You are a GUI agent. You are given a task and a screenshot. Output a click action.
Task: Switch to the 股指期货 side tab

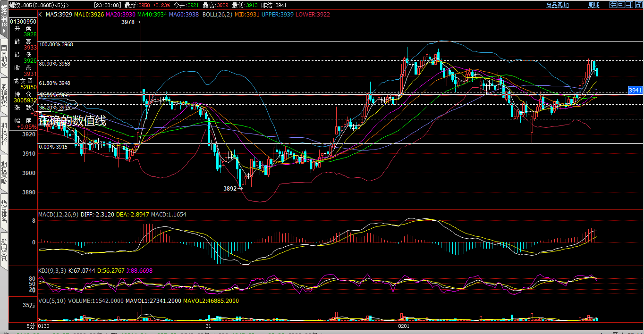pyautogui.click(x=4, y=96)
